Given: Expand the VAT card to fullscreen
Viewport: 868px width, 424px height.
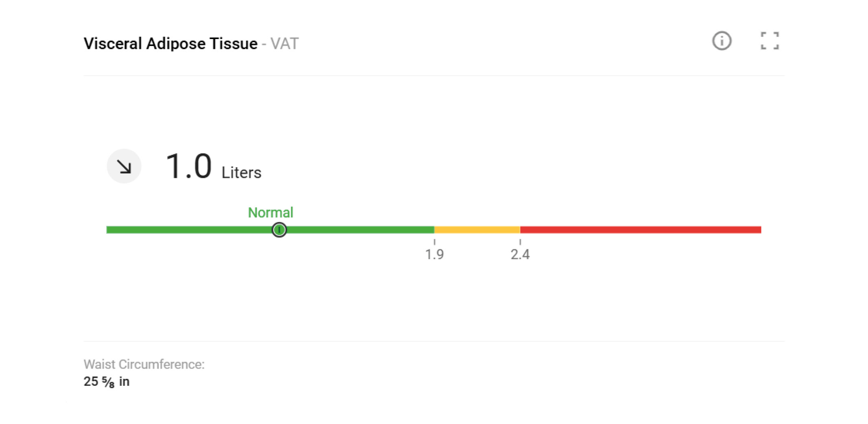Looking at the screenshot, I should click(x=770, y=41).
